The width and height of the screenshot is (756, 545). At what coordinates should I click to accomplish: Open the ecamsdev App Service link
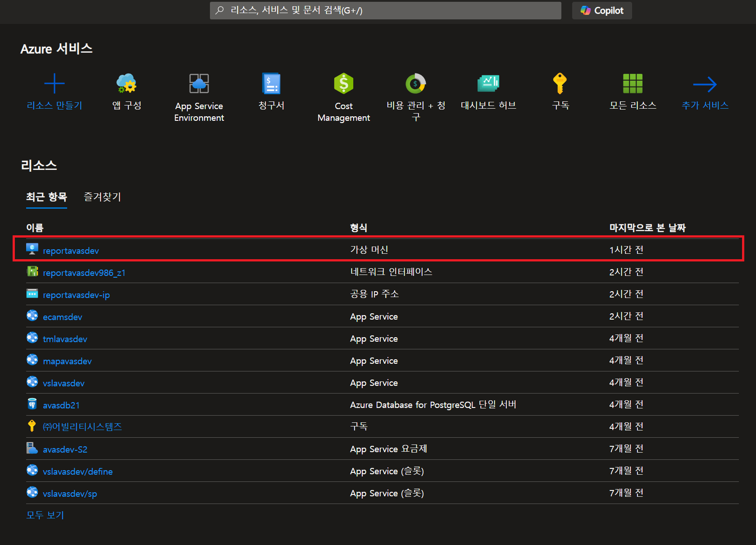[62, 317]
